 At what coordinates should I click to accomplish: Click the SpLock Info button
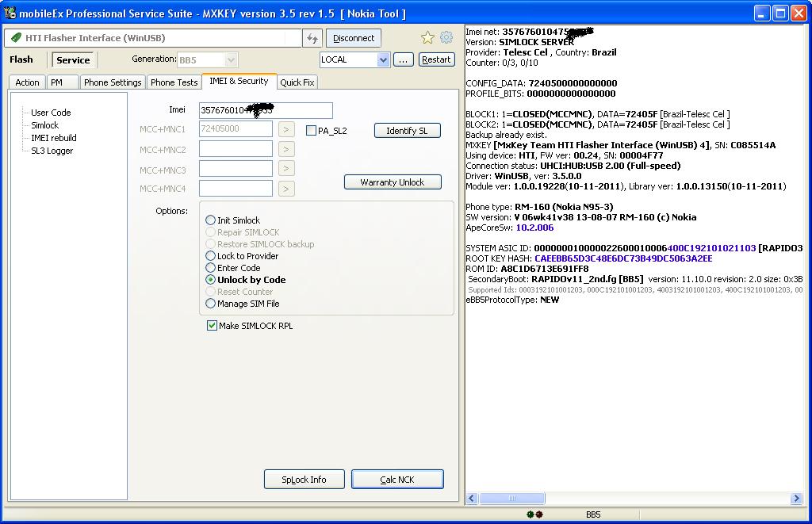click(x=304, y=480)
